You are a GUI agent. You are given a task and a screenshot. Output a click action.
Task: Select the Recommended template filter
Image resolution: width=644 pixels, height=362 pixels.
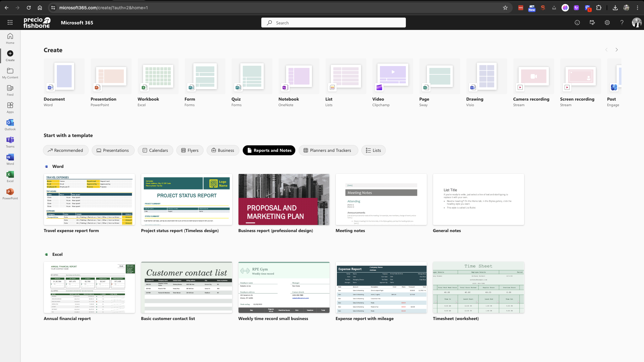pos(65,150)
